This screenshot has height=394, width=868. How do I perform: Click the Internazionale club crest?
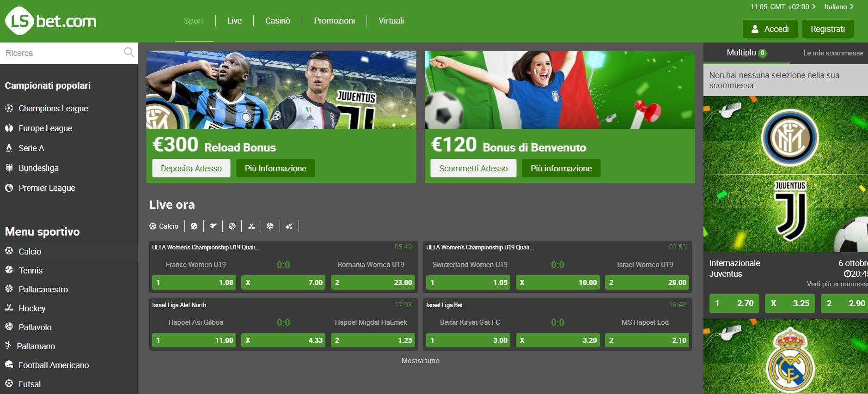coord(789,138)
